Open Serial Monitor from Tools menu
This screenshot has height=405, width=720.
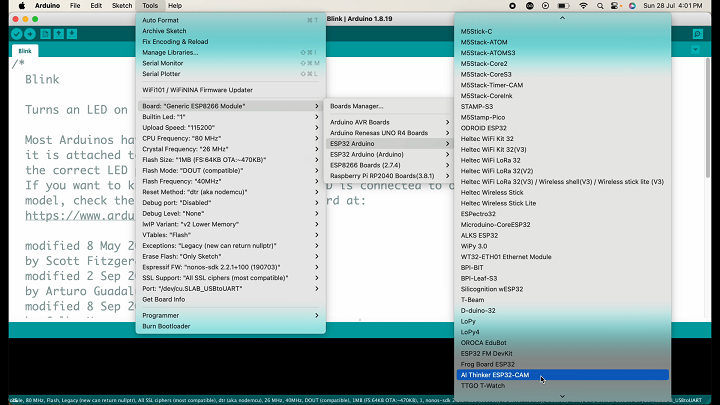point(231,63)
